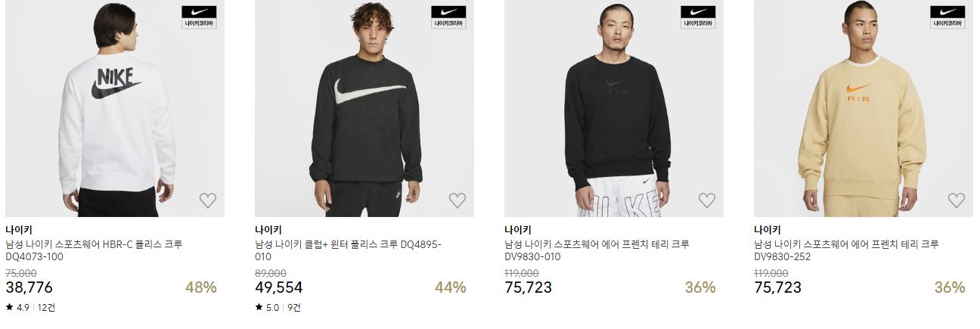This screenshot has width=980, height=329.
Task: Open product link DV9830-252 title
Action: click(846, 250)
